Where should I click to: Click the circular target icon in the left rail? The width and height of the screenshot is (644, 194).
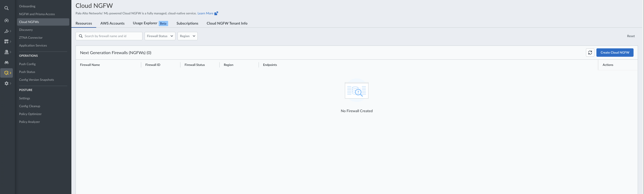coord(7,21)
